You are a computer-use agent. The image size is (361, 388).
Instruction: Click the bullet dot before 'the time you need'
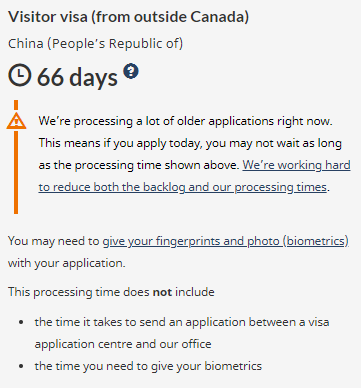tap(22, 366)
